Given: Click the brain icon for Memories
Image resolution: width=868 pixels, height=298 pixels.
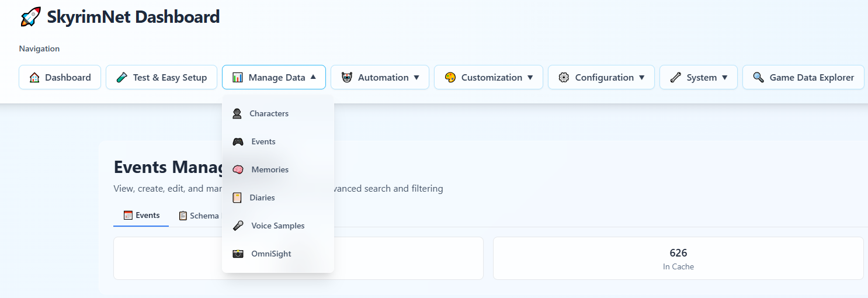Looking at the screenshot, I should tap(238, 169).
